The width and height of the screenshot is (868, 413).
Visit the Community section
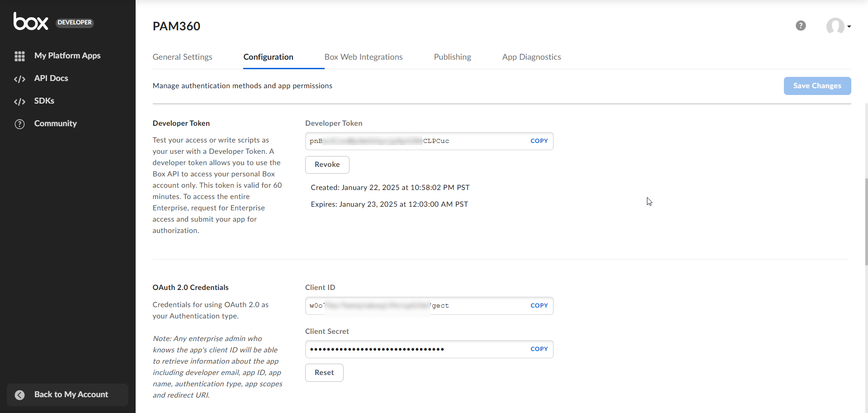55,123
